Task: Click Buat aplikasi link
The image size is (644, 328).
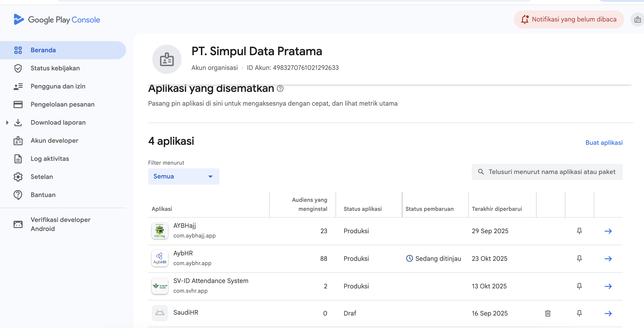Action: 604,143
